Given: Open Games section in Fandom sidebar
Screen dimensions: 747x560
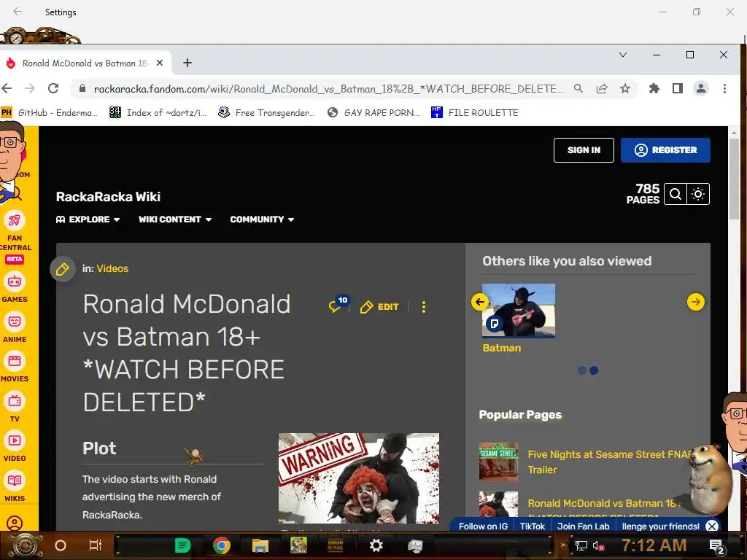Looking at the screenshot, I should coord(15,287).
